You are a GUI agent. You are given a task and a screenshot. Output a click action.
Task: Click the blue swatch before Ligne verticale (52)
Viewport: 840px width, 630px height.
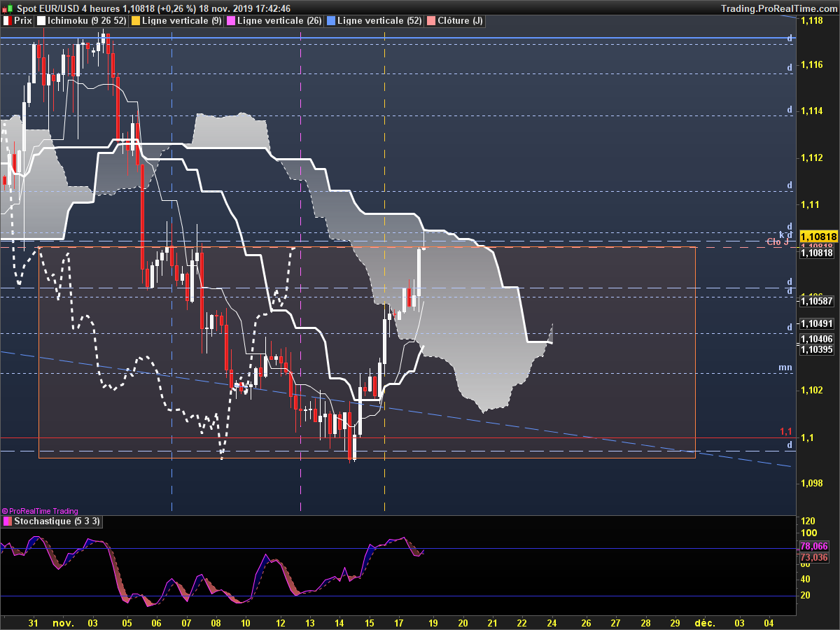tap(331, 21)
